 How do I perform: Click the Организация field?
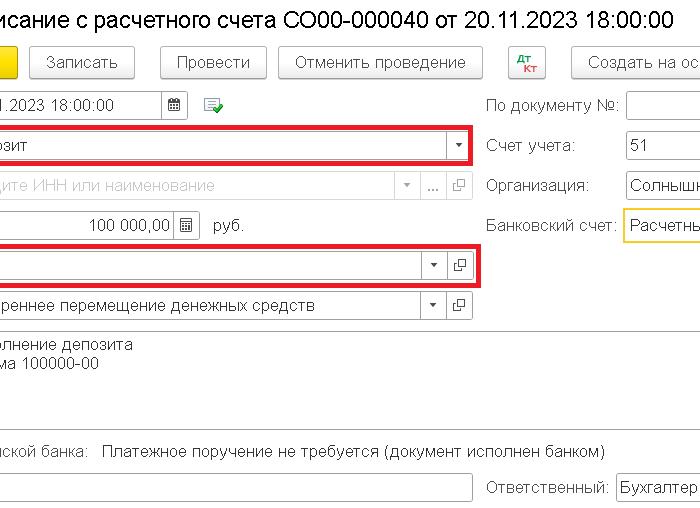tap(663, 185)
